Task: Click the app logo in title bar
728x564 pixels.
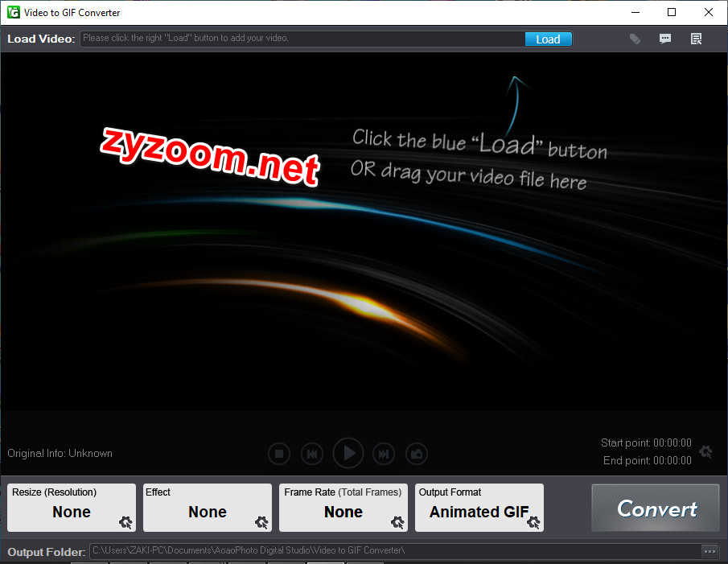Action: [14, 12]
